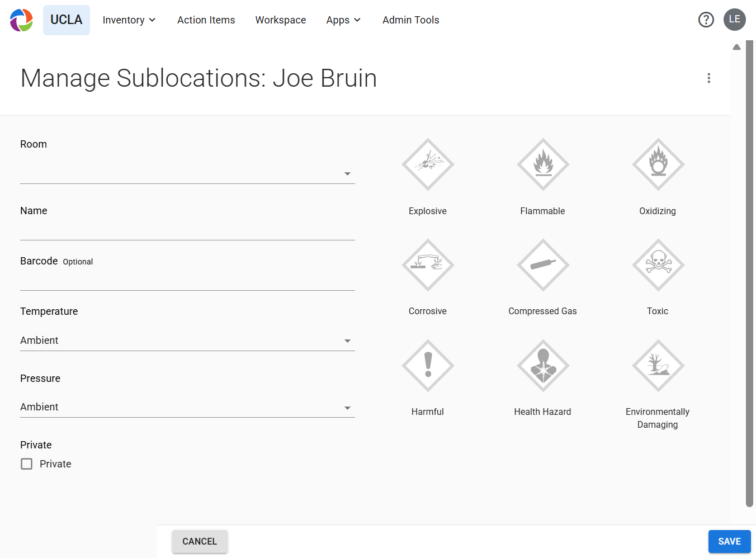The image size is (756, 558).
Task: Click the "Manage Sublocations: Joe Bruin" heading
Action: [x=199, y=78]
